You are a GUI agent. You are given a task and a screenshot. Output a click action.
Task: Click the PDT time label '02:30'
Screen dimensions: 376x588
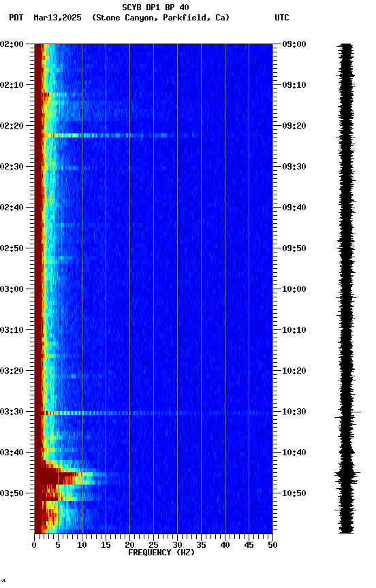point(12,167)
